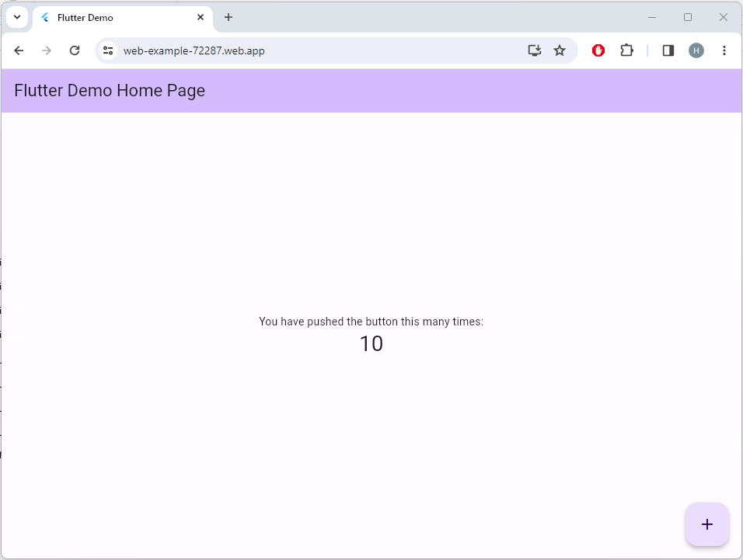Install the Flutter Demo web app
The height and width of the screenshot is (560, 743).
pyautogui.click(x=534, y=50)
